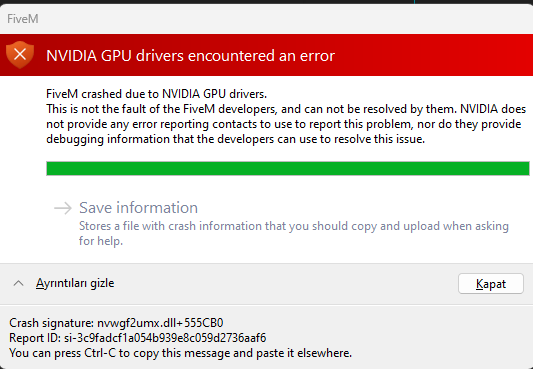This screenshot has height=369, width=533.
Task: Click the 'for help.' text under Save information
Action: [x=101, y=241]
